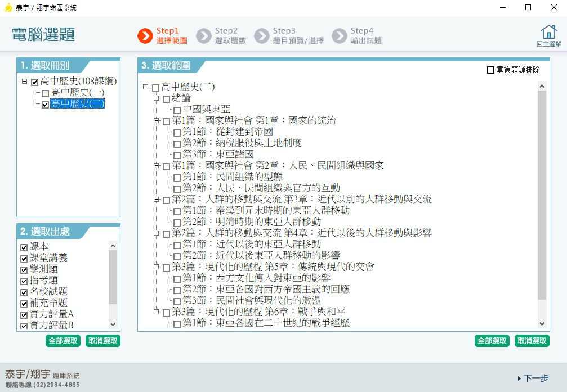Collapse 第1章:國家的統治 node
This screenshot has height=392, width=567.
tap(156, 121)
